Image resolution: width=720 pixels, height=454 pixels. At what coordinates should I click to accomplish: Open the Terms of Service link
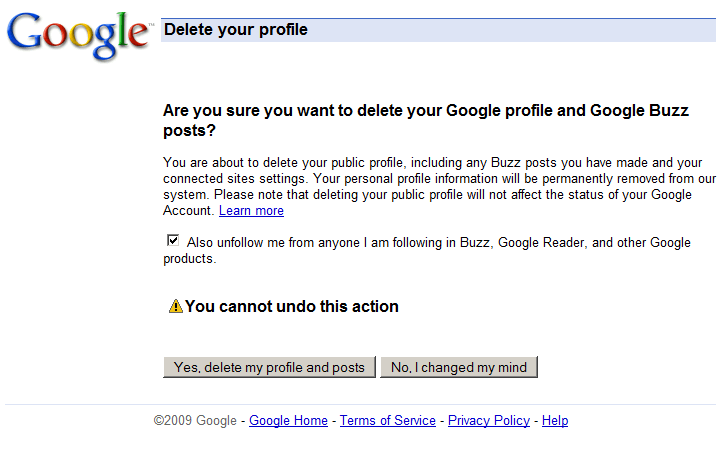388,421
